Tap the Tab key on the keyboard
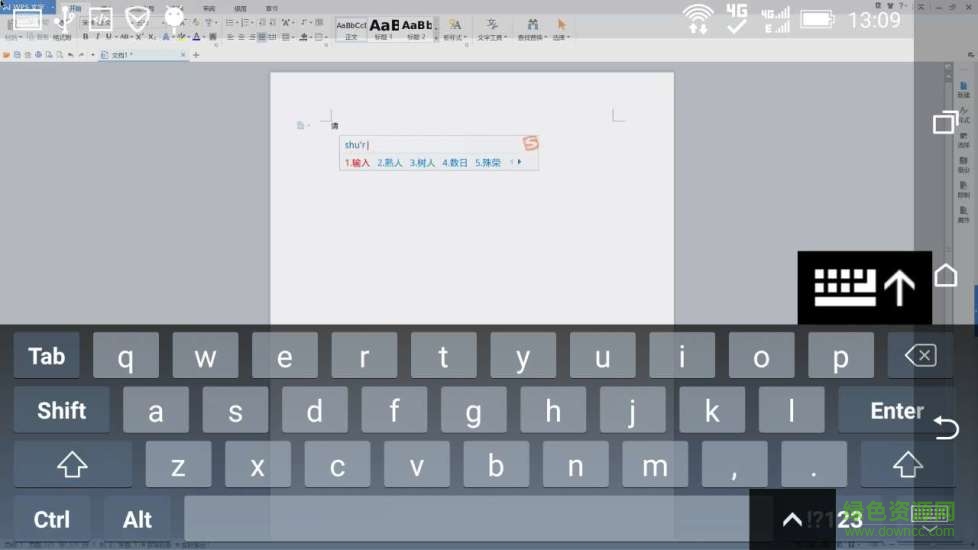The width and height of the screenshot is (978, 550). click(x=47, y=356)
